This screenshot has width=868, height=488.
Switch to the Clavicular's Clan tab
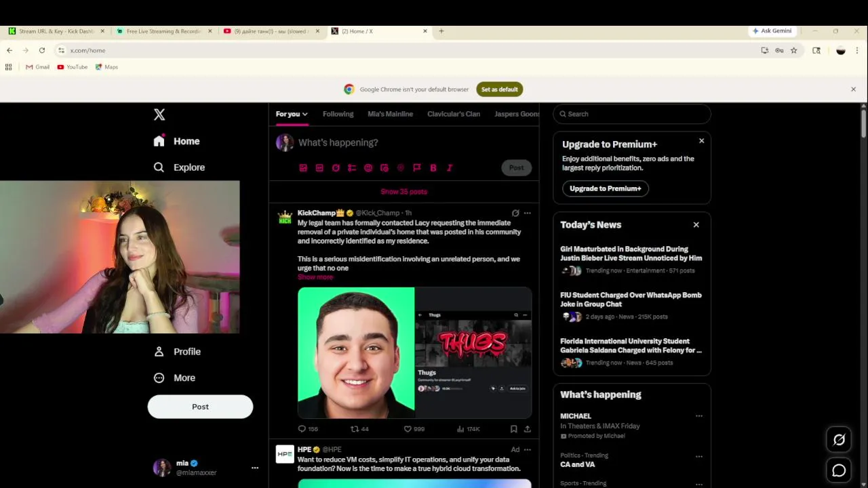pyautogui.click(x=454, y=114)
